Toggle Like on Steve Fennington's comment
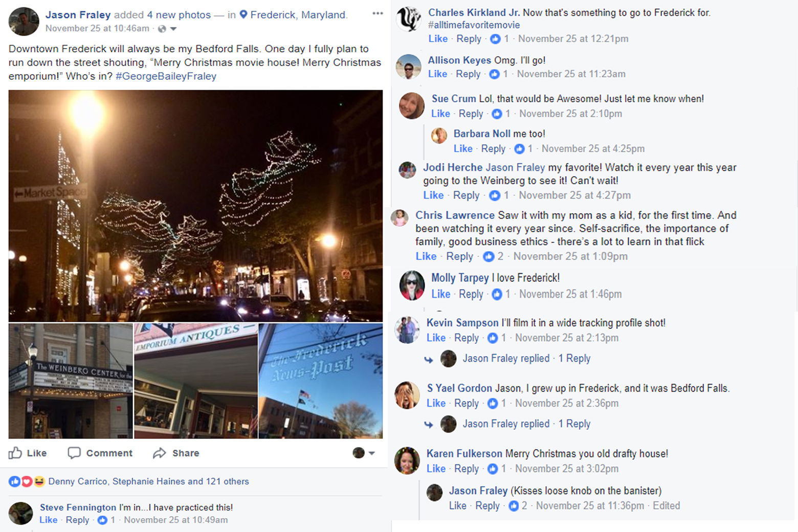This screenshot has height=532, width=798. [49, 520]
